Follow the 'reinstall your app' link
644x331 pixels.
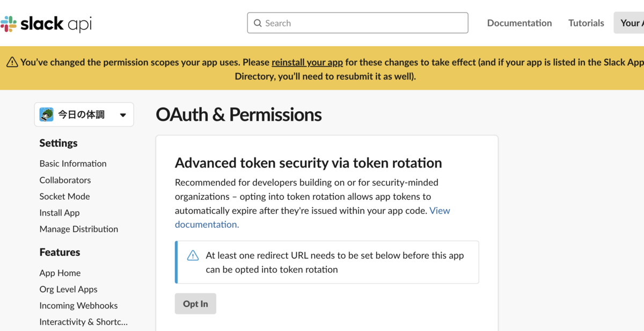[x=307, y=62]
